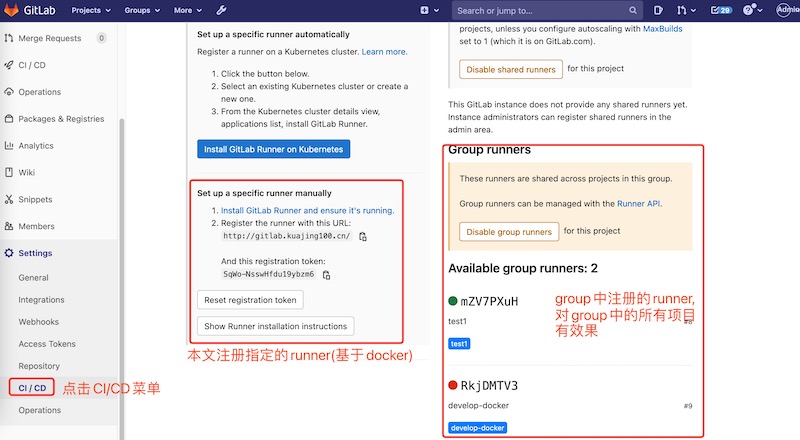800x440 pixels.
Task: Open the Learn more link
Action: [384, 52]
